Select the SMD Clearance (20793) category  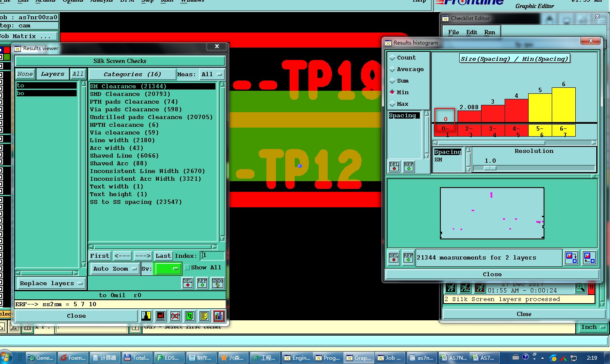(x=130, y=94)
